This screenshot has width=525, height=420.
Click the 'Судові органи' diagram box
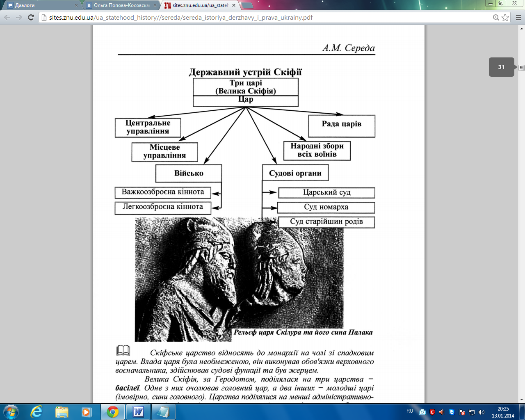(295, 173)
